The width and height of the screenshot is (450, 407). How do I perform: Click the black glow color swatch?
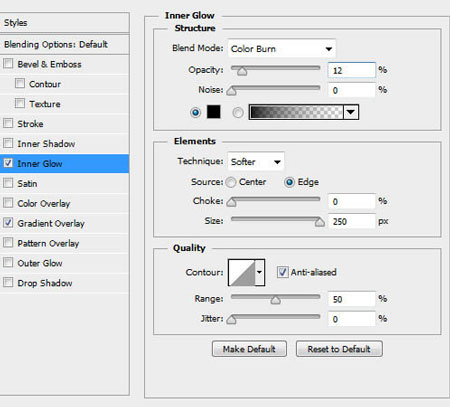click(x=213, y=112)
